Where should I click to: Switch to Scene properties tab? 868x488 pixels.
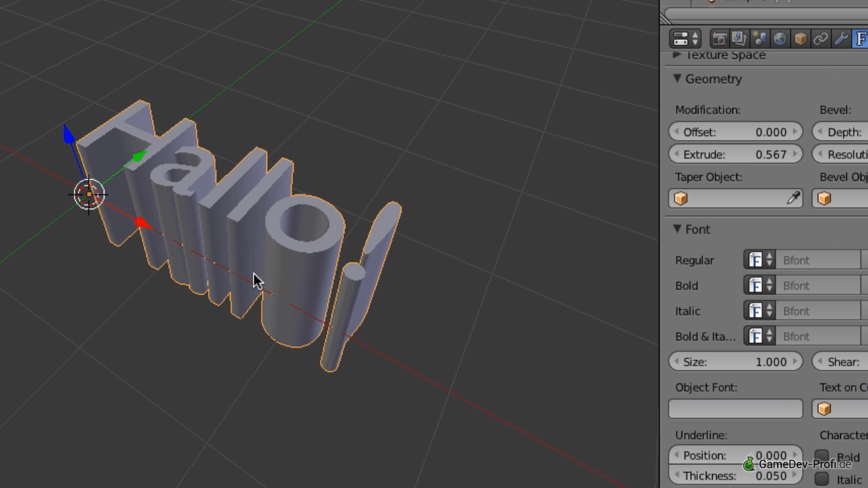click(x=759, y=39)
